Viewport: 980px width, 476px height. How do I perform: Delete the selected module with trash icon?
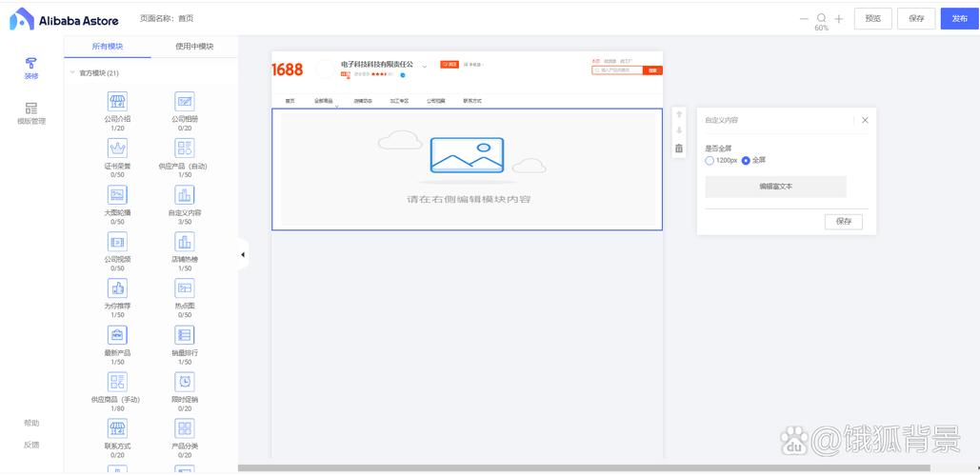coord(679,149)
